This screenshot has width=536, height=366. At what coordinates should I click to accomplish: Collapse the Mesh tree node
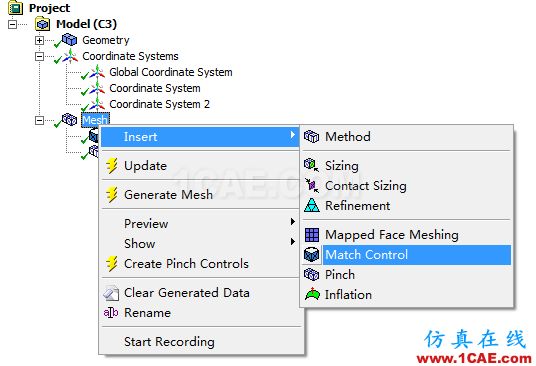click(x=39, y=120)
